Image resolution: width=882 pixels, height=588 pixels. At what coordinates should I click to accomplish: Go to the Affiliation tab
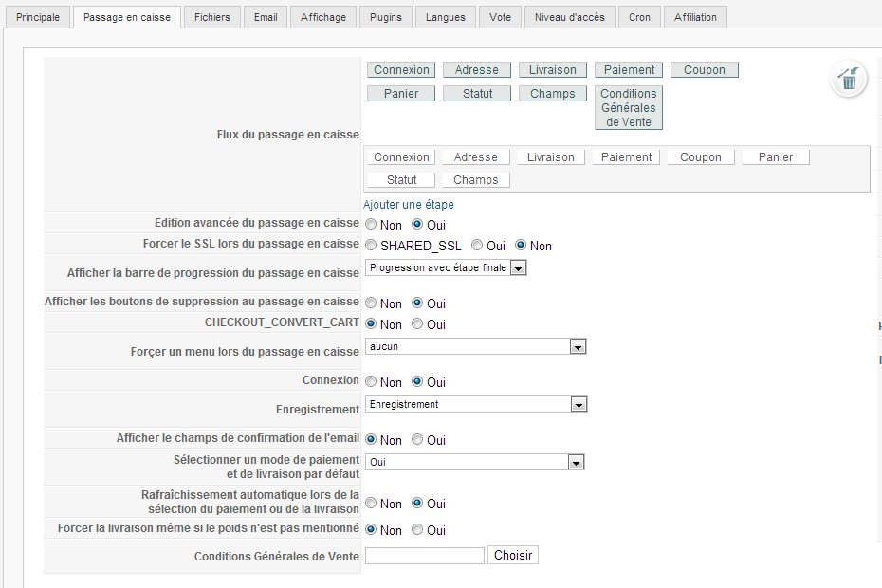pyautogui.click(x=696, y=17)
